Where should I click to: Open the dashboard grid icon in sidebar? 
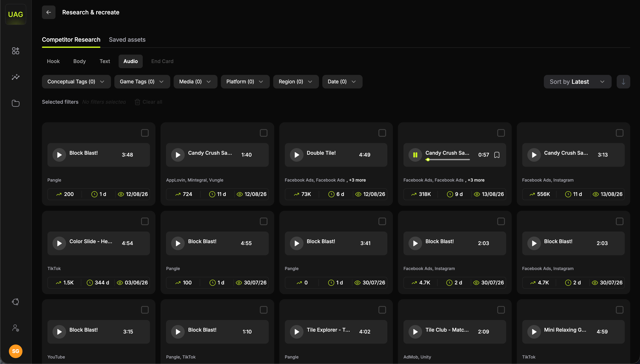[15, 51]
